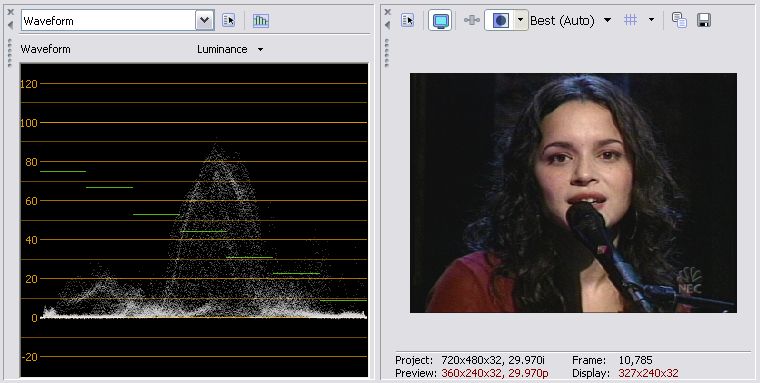Click the video preview image of singer
Viewport: 760px width, 383px height.
pyautogui.click(x=573, y=193)
